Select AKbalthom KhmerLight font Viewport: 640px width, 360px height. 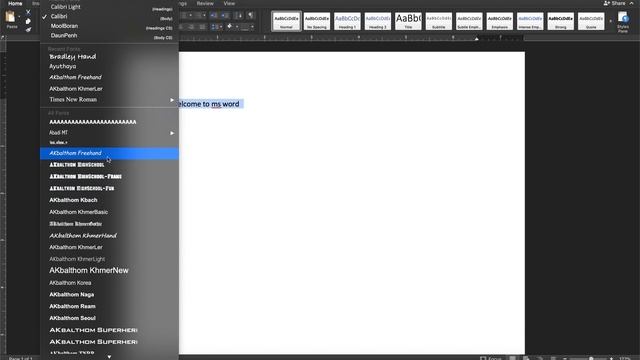[109, 259]
